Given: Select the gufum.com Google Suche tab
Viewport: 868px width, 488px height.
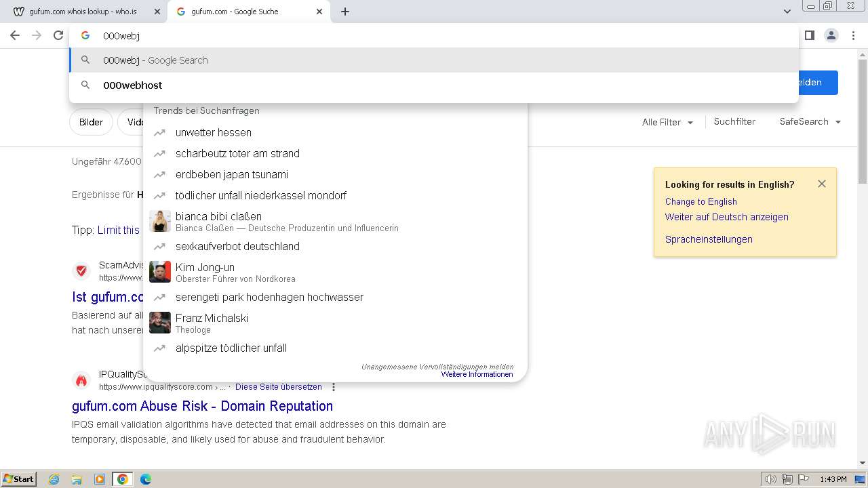Looking at the screenshot, I should (248, 12).
